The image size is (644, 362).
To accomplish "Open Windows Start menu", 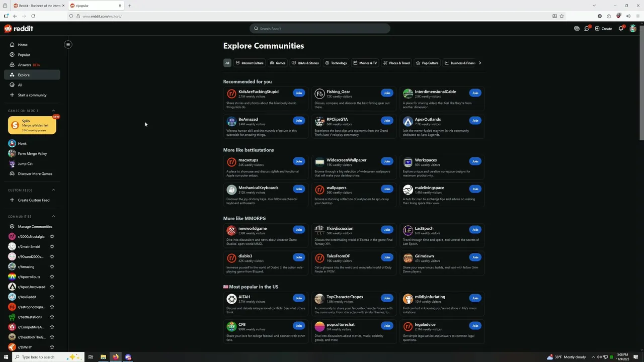I will coord(6,357).
